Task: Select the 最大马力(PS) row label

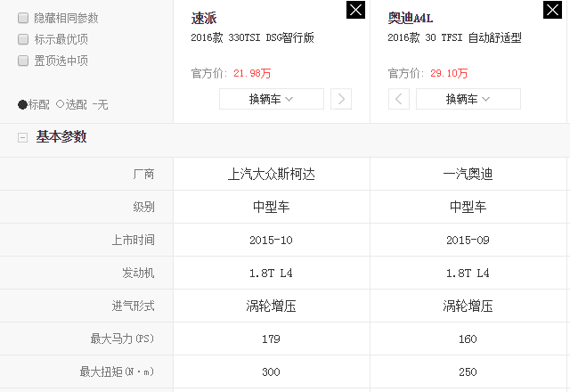Action: [123, 339]
